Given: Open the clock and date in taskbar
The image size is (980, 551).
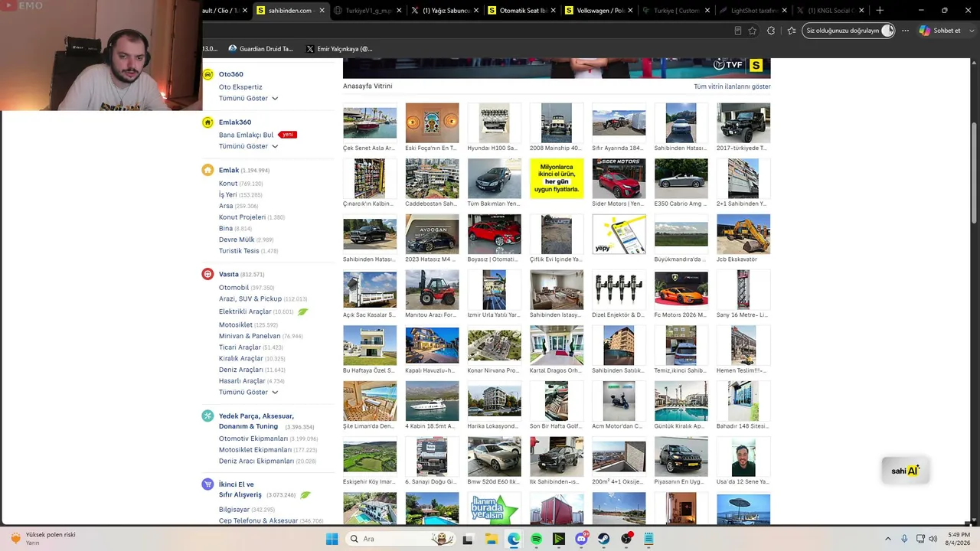Looking at the screenshot, I should 959,539.
